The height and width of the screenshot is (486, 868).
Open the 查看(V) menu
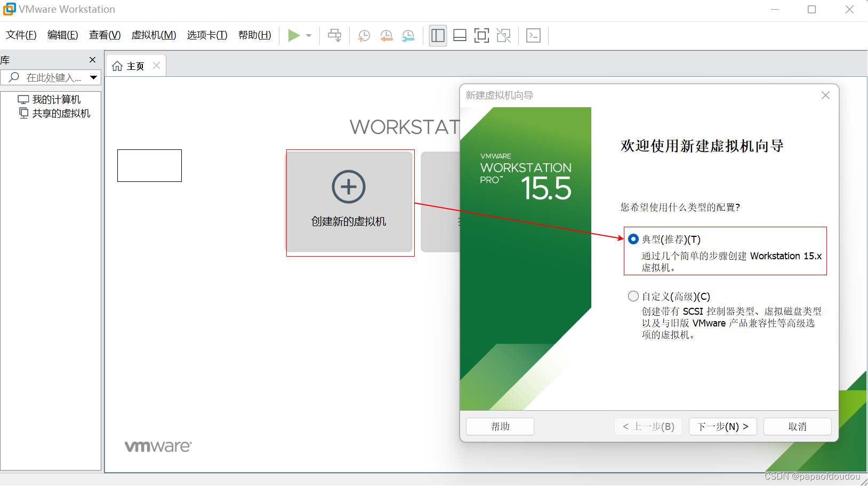[105, 35]
